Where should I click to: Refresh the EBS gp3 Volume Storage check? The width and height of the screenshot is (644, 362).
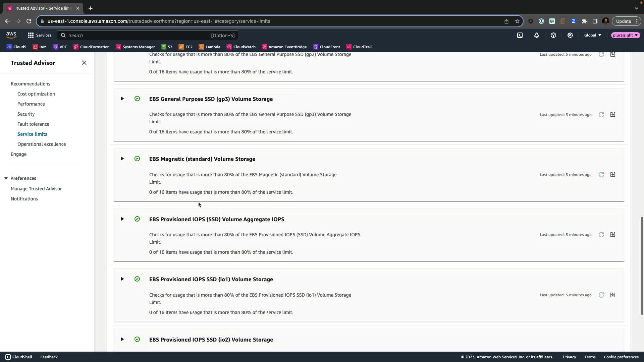tap(601, 115)
